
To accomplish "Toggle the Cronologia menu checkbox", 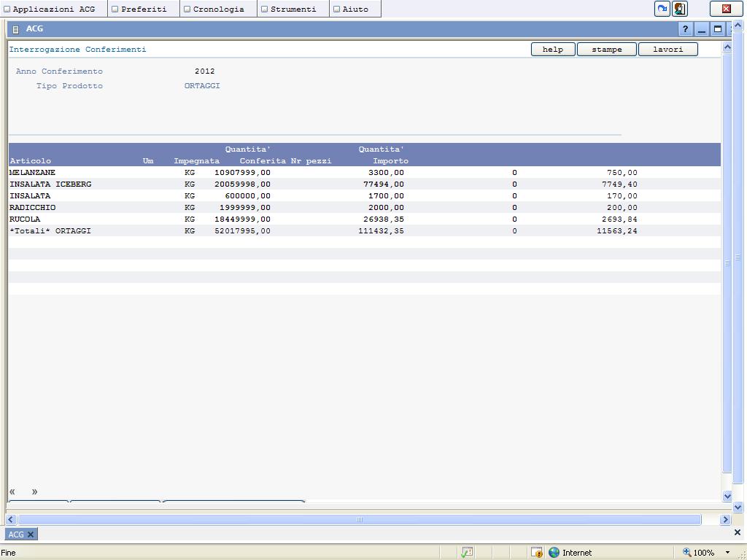I will point(187,9).
